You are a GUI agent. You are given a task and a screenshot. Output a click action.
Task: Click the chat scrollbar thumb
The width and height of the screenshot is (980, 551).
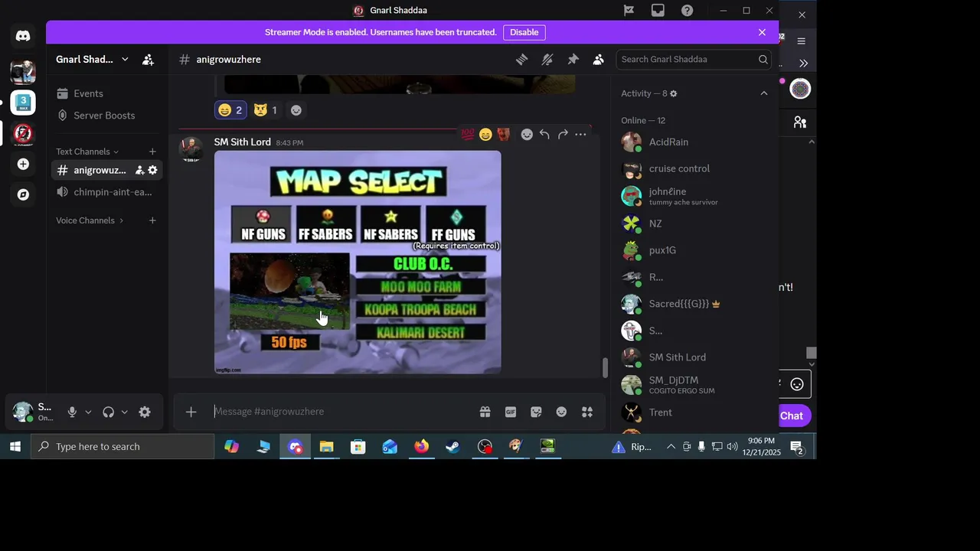[x=605, y=367]
